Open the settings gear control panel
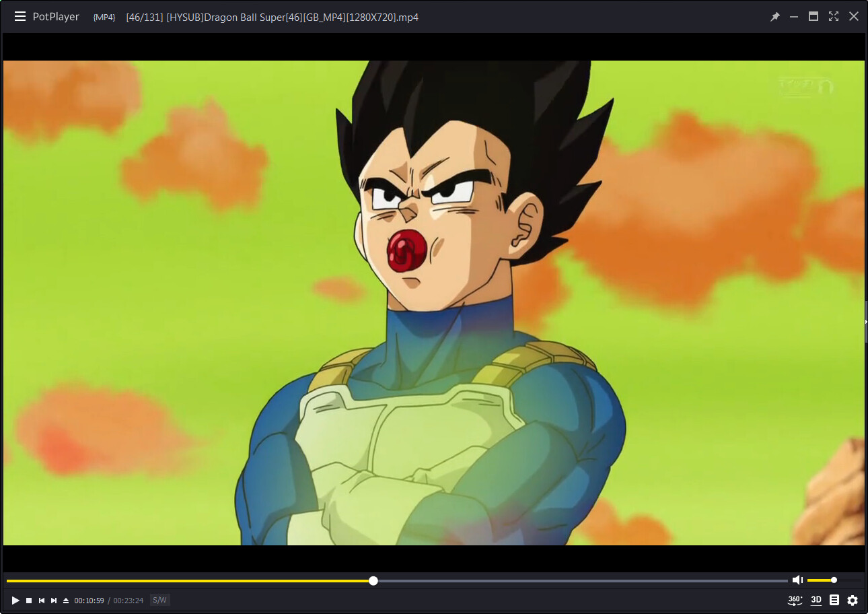 [x=853, y=600]
